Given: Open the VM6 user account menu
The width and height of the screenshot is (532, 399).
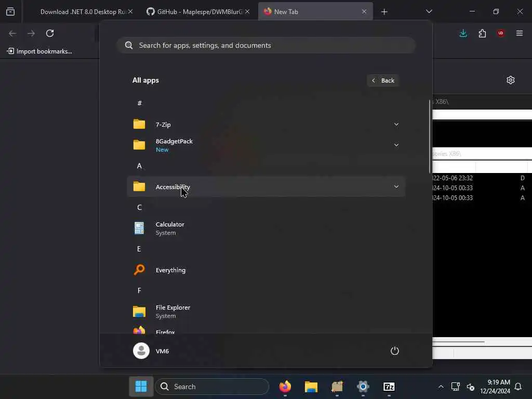Looking at the screenshot, I should pos(151,351).
